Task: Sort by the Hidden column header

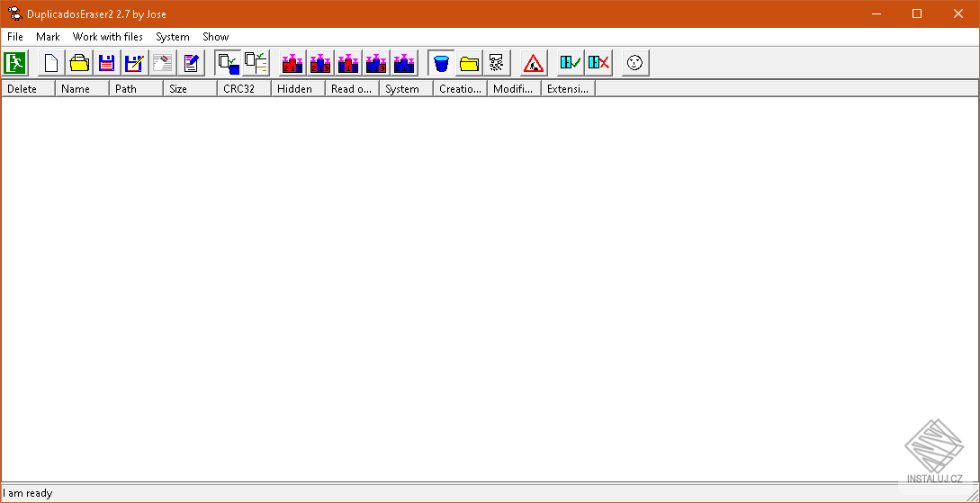Action: pyautogui.click(x=298, y=89)
